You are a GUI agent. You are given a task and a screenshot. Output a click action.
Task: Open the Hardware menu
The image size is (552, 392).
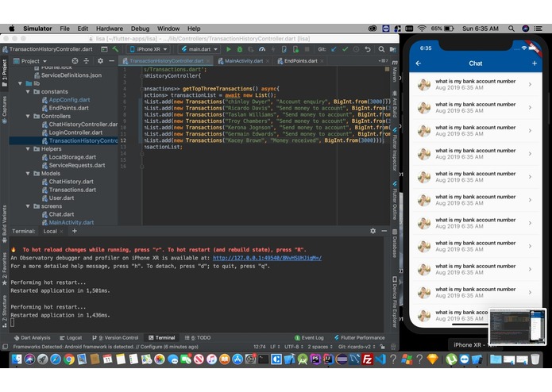coord(110,29)
